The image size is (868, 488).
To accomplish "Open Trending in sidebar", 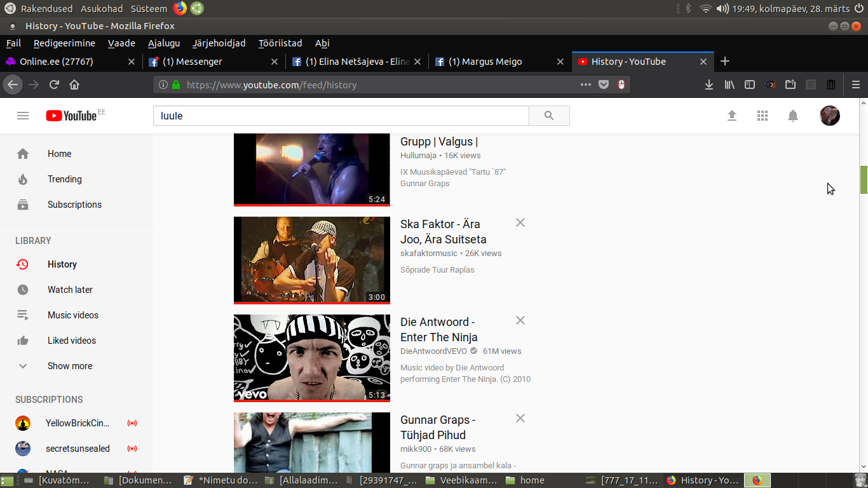I will coord(76,179).
